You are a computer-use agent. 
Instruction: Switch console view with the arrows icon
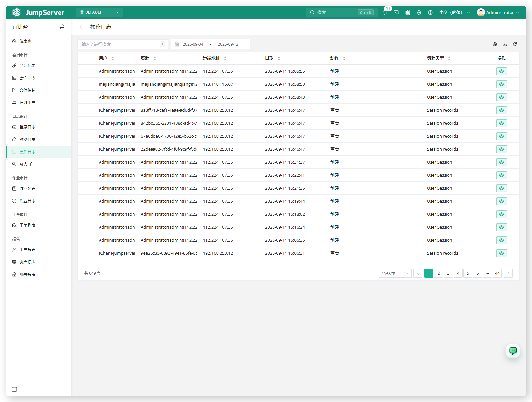pyautogui.click(x=62, y=27)
